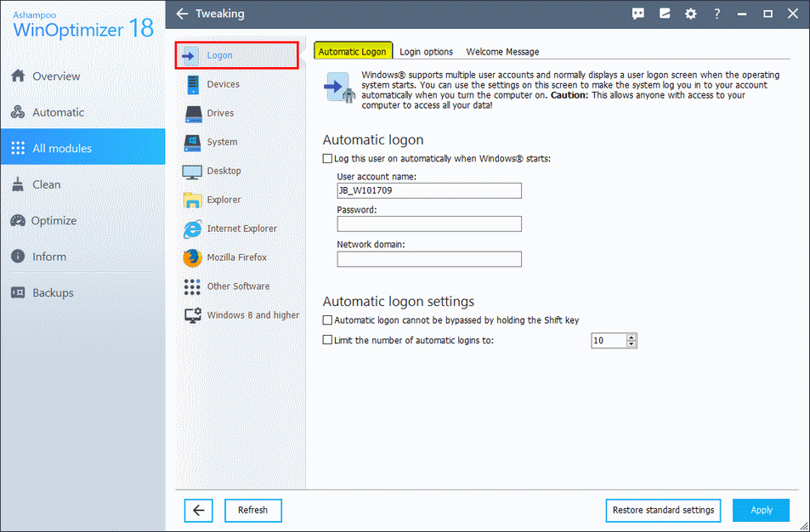The image size is (810, 532).
Task: Click the Automatic sidebar icon
Action: [18, 112]
